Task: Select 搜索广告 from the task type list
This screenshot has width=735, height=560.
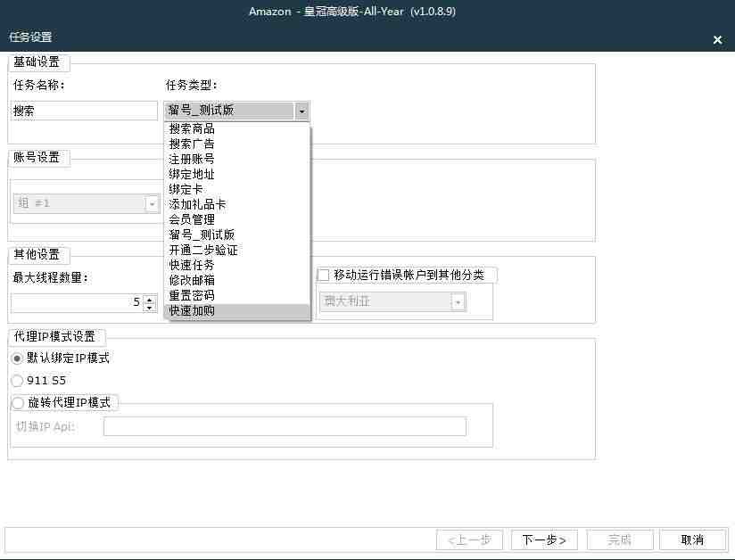Action: 236,144
